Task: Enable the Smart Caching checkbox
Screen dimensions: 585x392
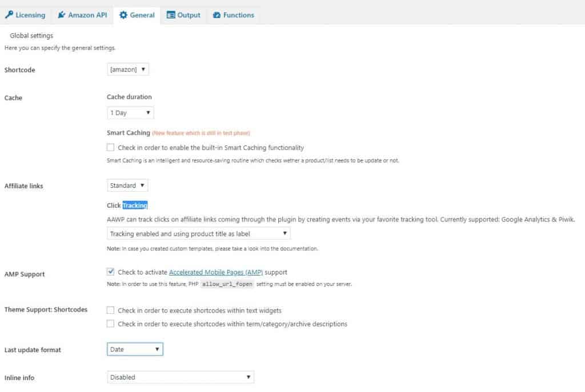Action: click(110, 147)
